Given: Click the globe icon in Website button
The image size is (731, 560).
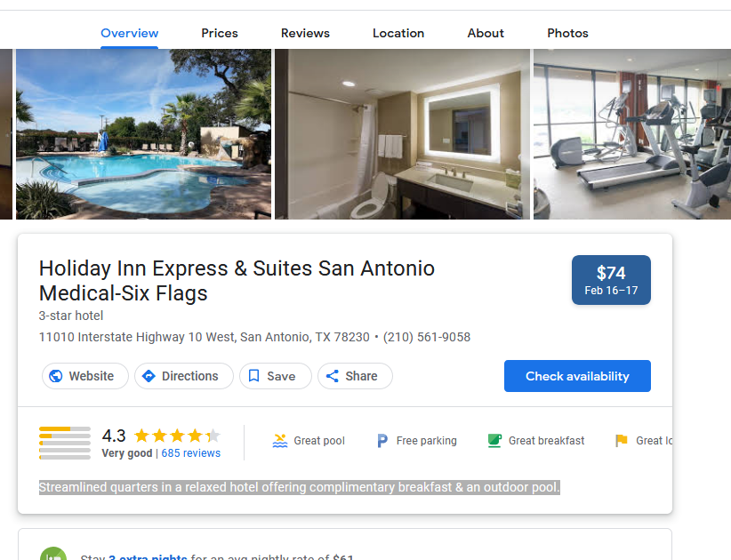Looking at the screenshot, I should coord(55,376).
